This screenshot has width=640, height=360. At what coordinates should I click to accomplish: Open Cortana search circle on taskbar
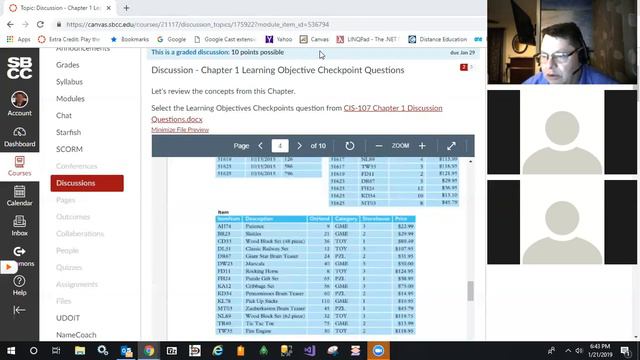33,351
